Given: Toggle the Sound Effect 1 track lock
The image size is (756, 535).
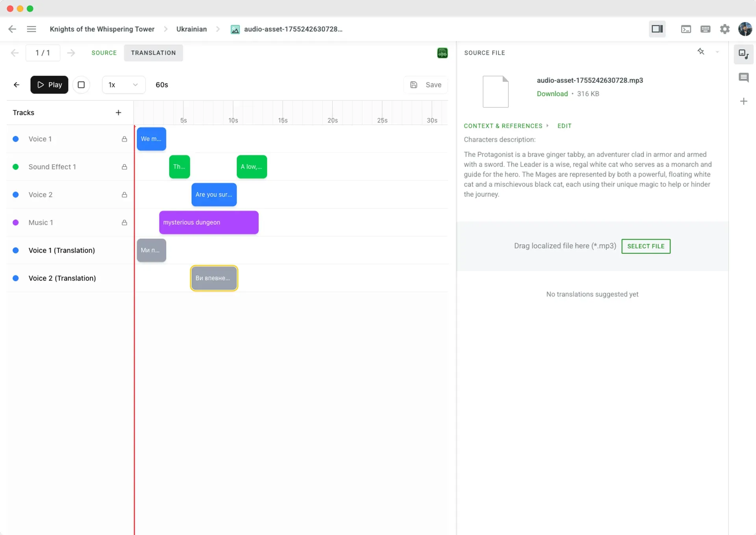Looking at the screenshot, I should click(x=124, y=167).
